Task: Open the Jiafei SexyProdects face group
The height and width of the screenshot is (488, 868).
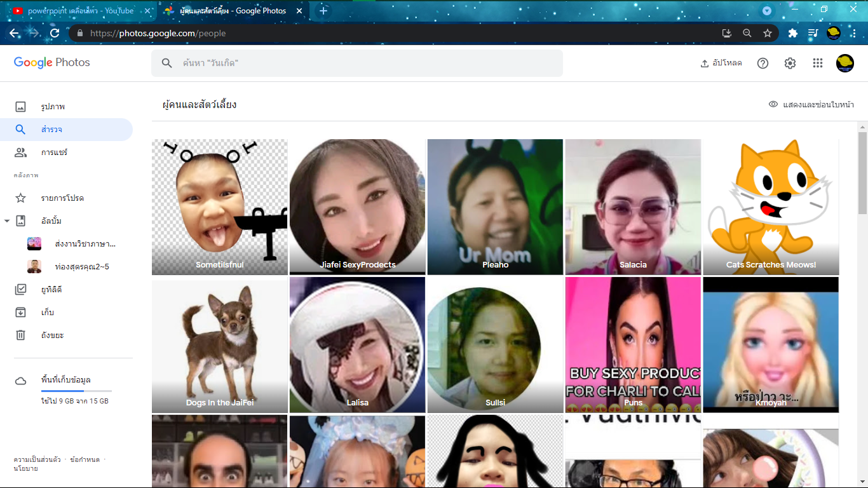Action: coord(358,207)
